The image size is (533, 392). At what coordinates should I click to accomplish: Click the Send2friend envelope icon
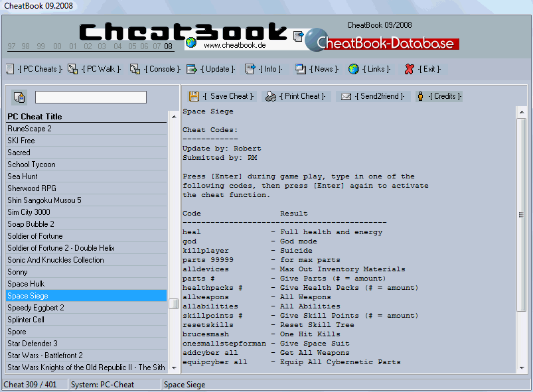coord(346,97)
